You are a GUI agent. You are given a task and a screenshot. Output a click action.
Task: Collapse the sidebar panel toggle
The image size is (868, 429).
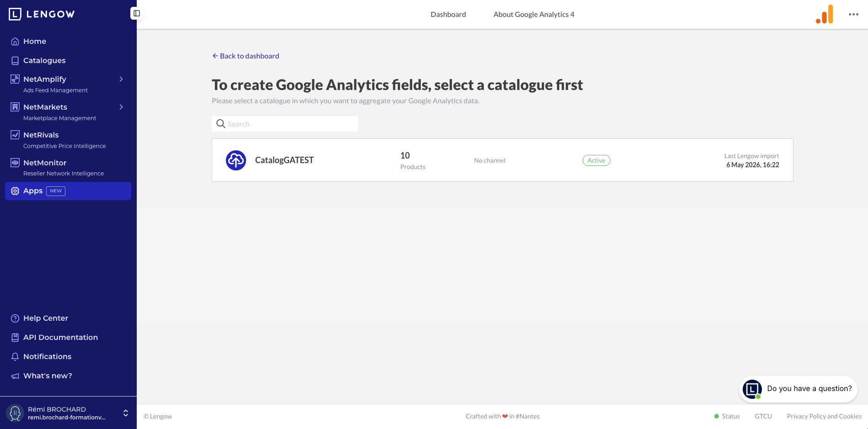coord(136,14)
